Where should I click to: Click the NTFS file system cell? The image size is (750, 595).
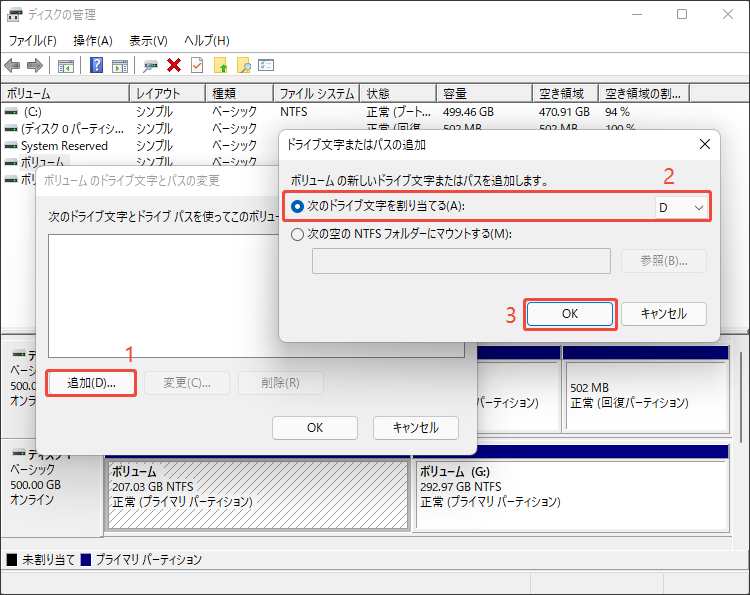pyautogui.click(x=294, y=112)
